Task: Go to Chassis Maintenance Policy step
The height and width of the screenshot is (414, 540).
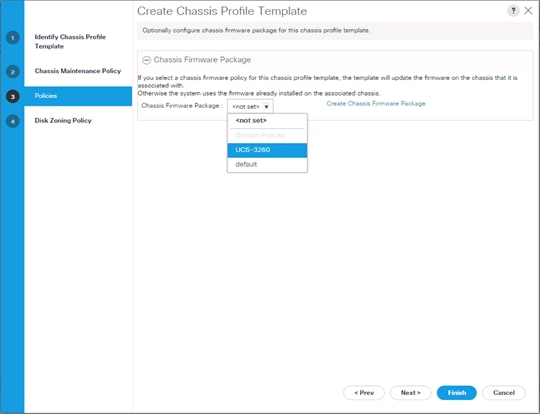Action: 78,71
